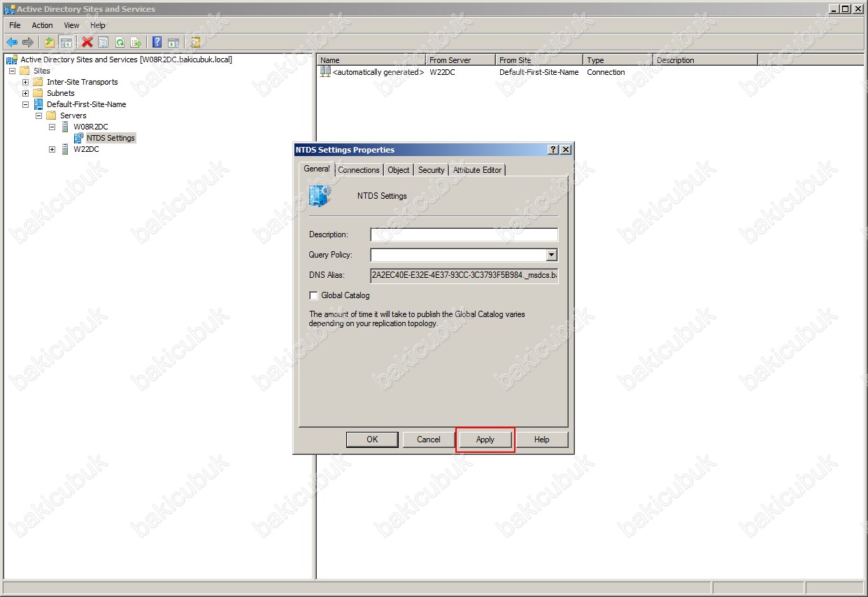Close the NTDS Settings Properties dialog
Viewport: 868px width, 597px height.
566,150
